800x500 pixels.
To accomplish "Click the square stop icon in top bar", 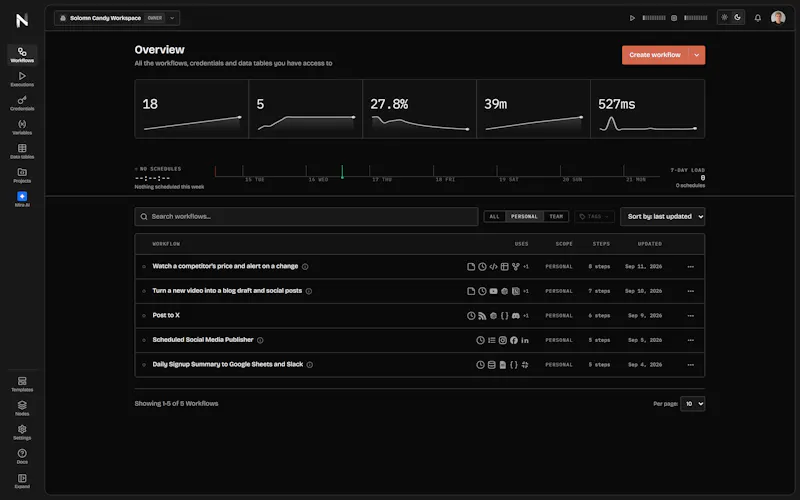I will (x=674, y=18).
